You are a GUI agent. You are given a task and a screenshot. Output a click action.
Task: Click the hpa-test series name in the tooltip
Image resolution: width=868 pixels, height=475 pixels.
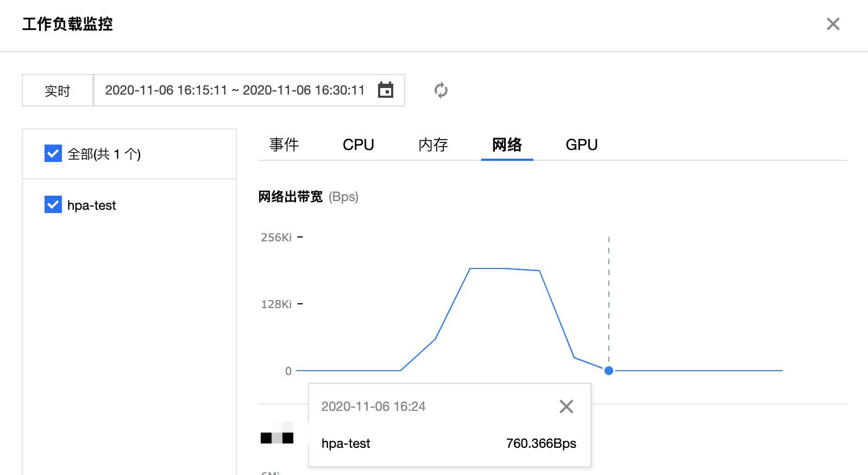pyautogui.click(x=345, y=443)
